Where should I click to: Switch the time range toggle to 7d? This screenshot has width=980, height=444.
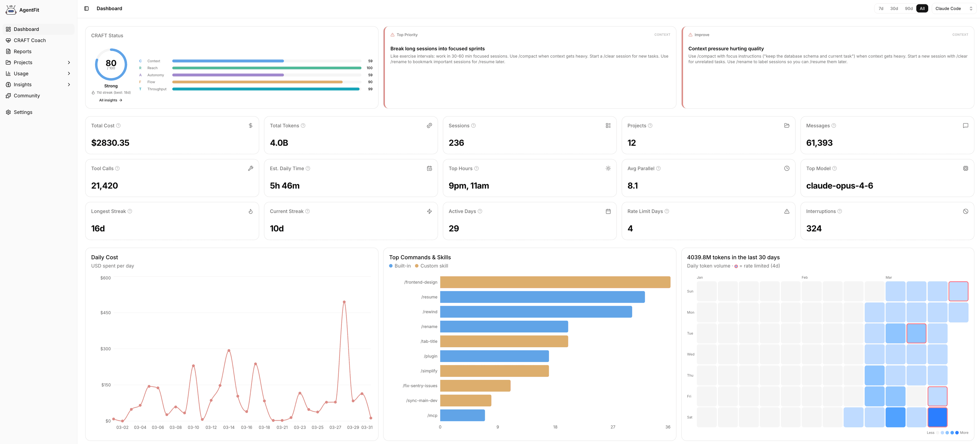click(881, 8)
